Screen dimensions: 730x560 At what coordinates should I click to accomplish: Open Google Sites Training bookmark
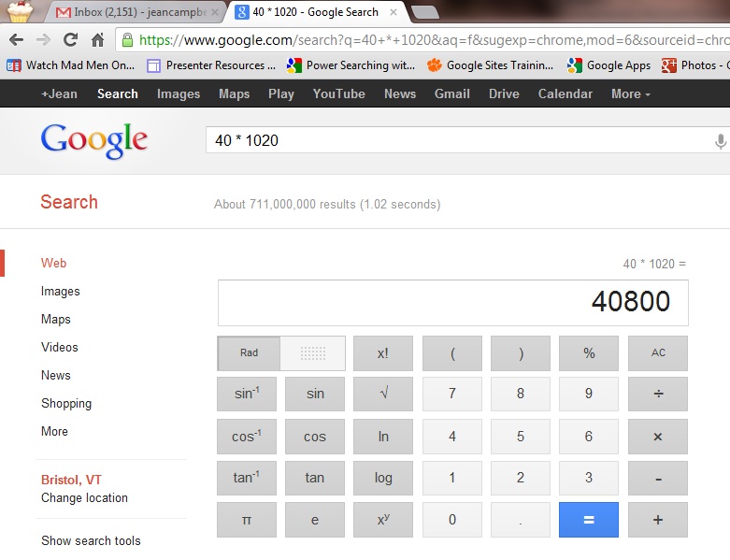tap(491, 65)
